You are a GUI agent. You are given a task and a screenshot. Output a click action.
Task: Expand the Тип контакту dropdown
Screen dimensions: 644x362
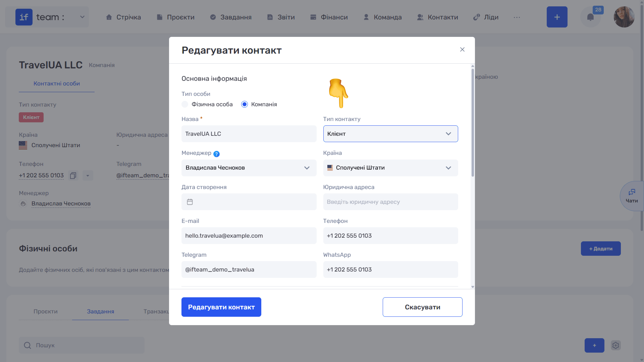coord(390,134)
